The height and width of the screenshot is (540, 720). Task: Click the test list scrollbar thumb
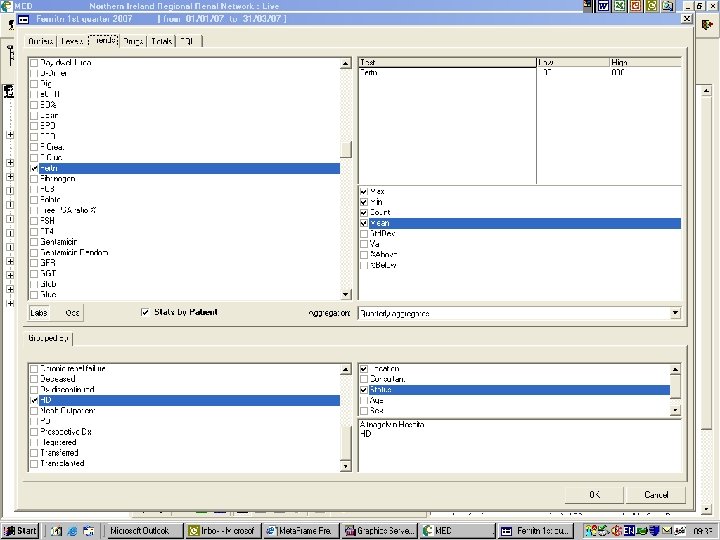(346, 149)
